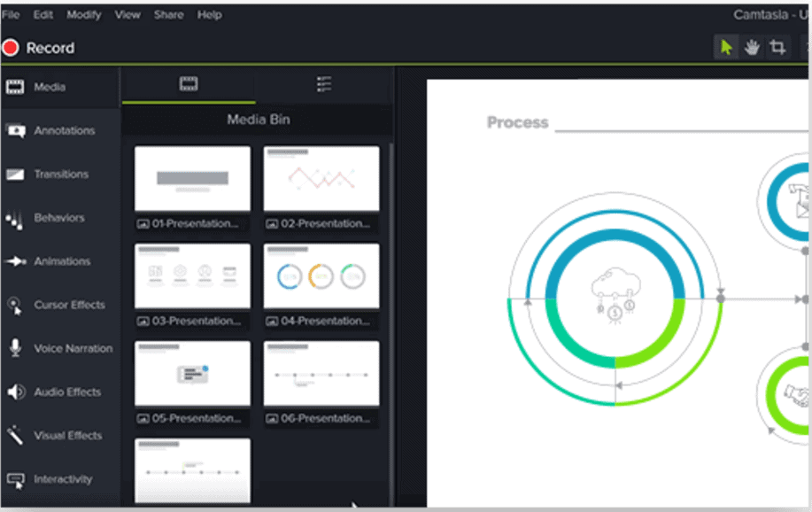Open the Voice Narration panel

[x=73, y=348]
